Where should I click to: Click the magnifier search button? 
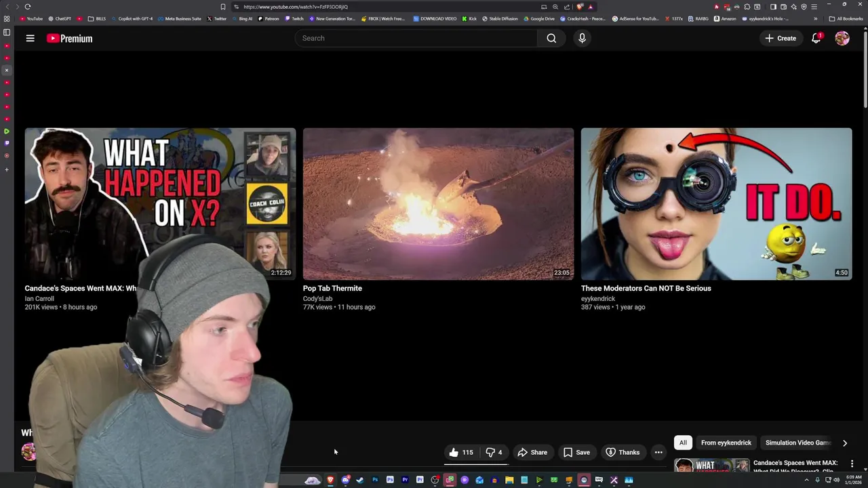point(551,39)
